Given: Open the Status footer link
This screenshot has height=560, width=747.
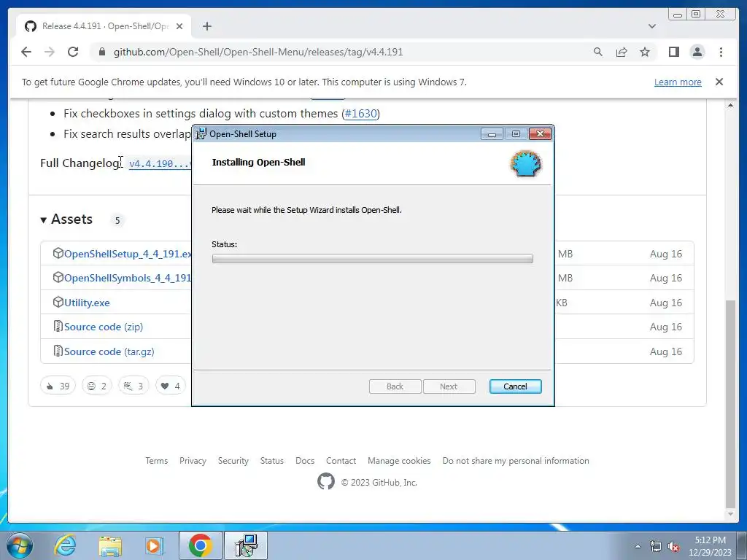Looking at the screenshot, I should [271, 461].
